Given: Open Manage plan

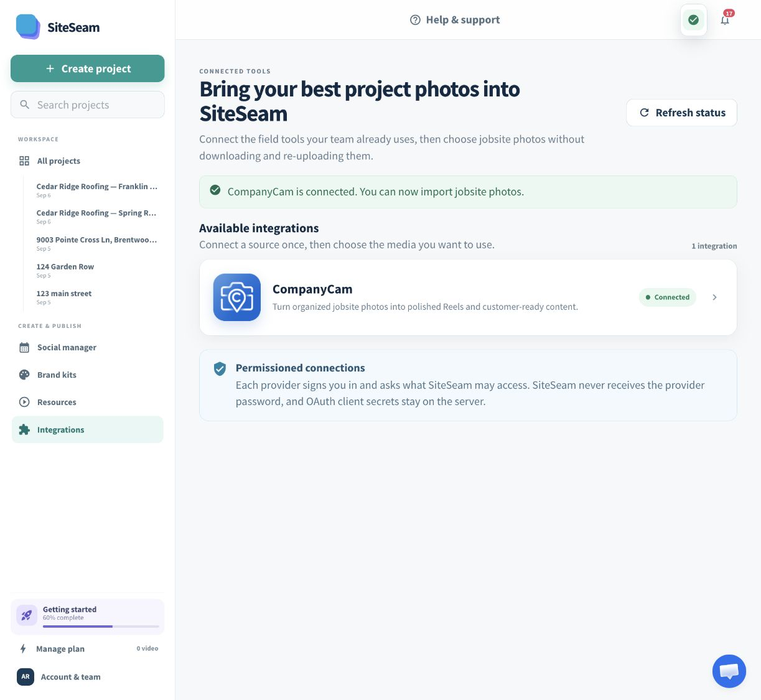Looking at the screenshot, I should pos(88,648).
